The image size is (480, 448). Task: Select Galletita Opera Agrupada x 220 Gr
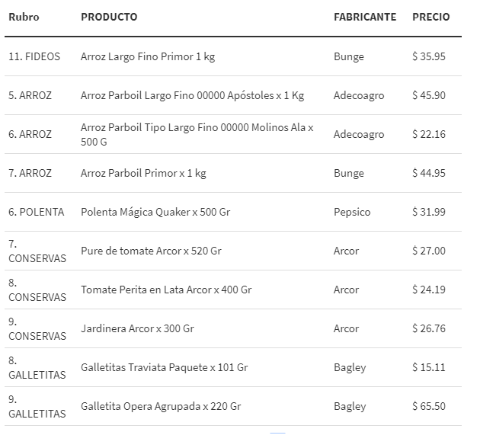coord(161,406)
